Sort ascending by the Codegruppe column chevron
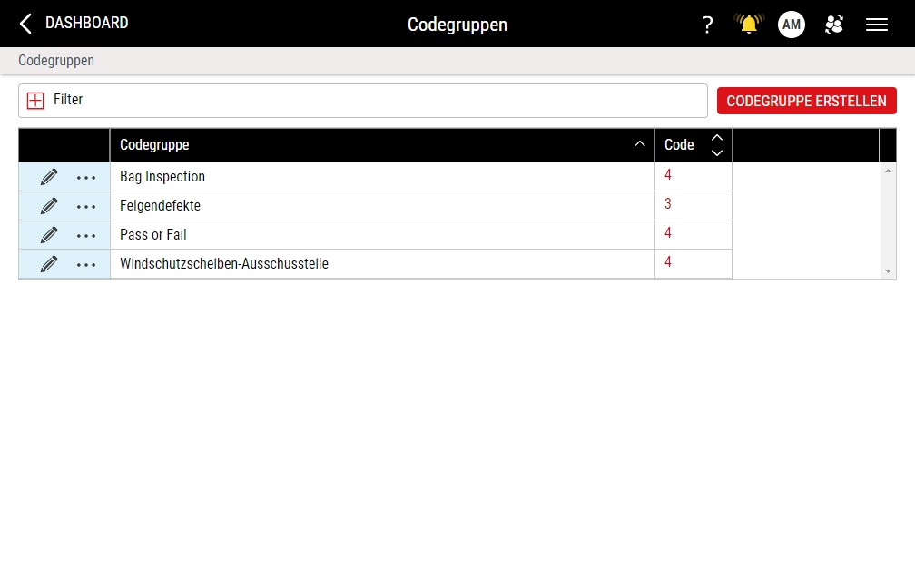 point(639,143)
